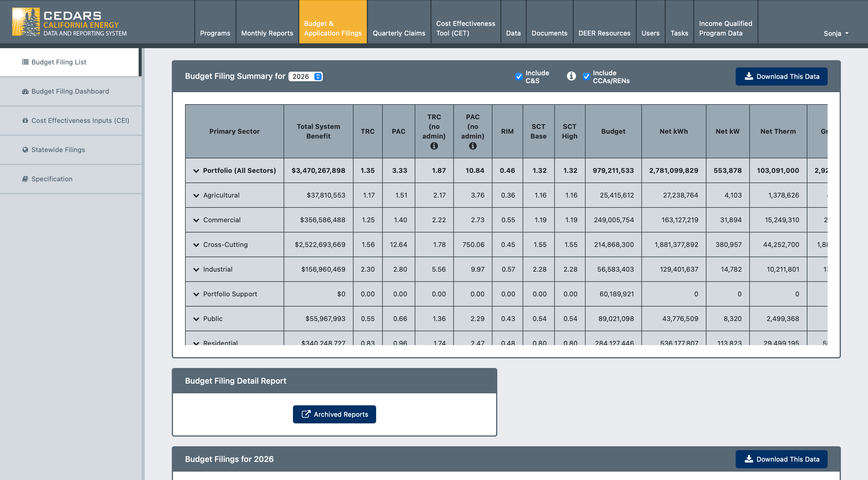Collapse the Portfolio (All Sectors) row

(x=196, y=171)
